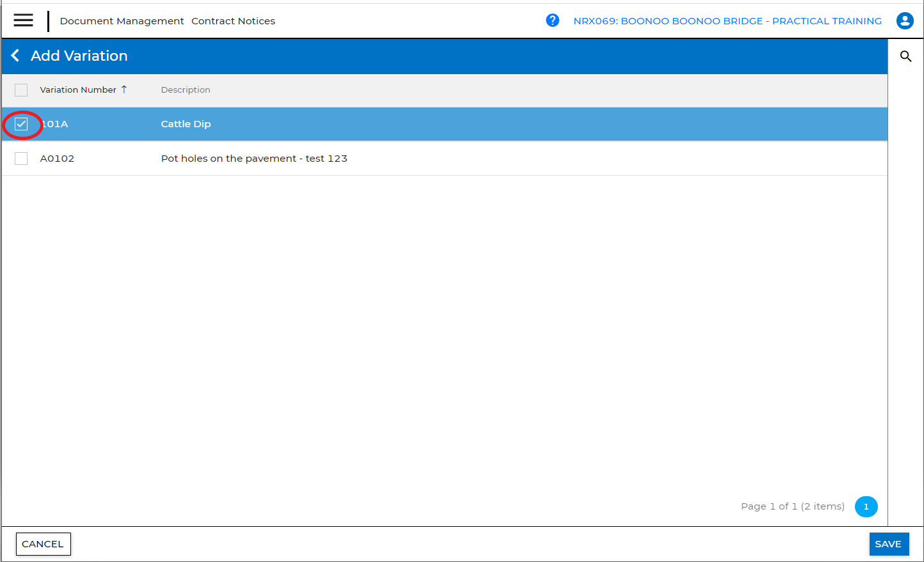Click variation number A0102
Viewport: 924px width, 562px height.
pos(57,159)
